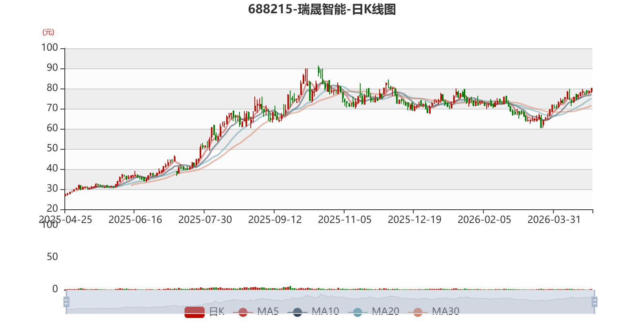The height and width of the screenshot is (322, 644).
Task: Click the chart title 688215-瑞晟智能-日K线图
Action: pyautogui.click(x=322, y=9)
